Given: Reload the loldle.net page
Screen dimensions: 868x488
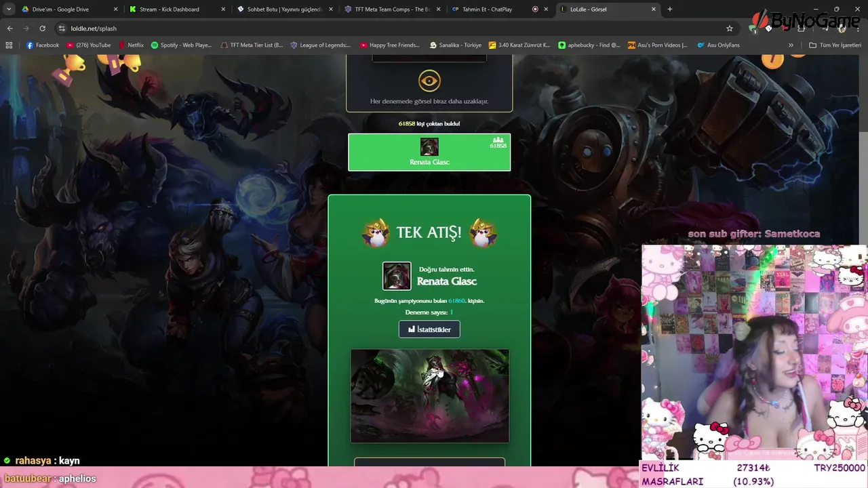Looking at the screenshot, I should 42,28.
